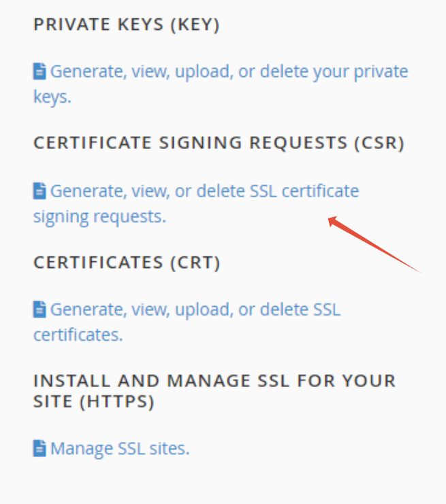Click the document icon beside private keys link
Viewport: 446px width, 504px height.
(39, 71)
